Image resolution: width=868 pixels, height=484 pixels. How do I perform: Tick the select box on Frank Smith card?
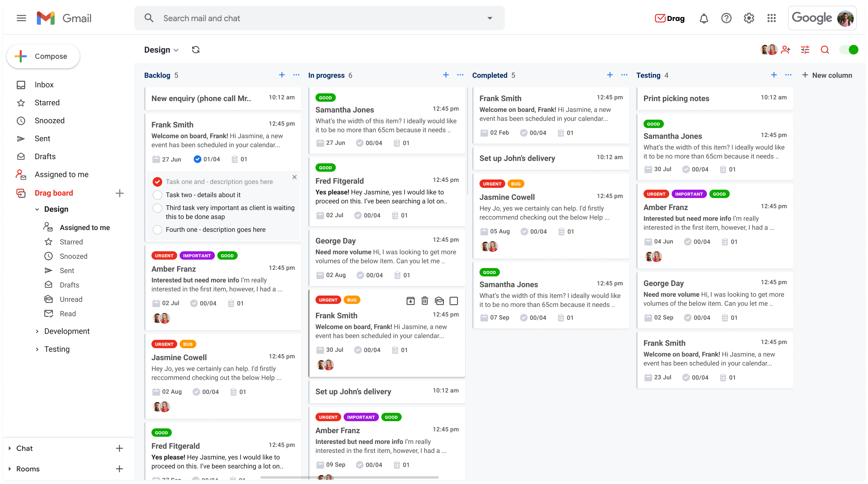click(x=453, y=300)
